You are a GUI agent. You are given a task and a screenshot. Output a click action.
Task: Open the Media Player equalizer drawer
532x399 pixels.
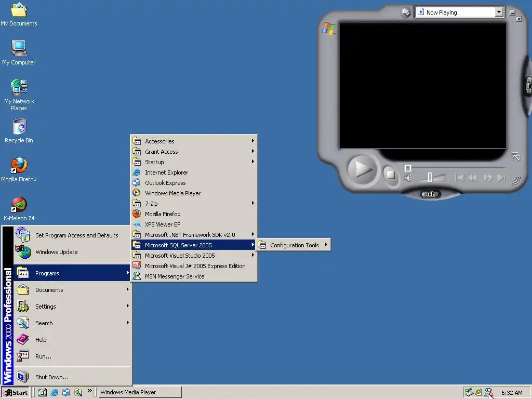(x=431, y=194)
